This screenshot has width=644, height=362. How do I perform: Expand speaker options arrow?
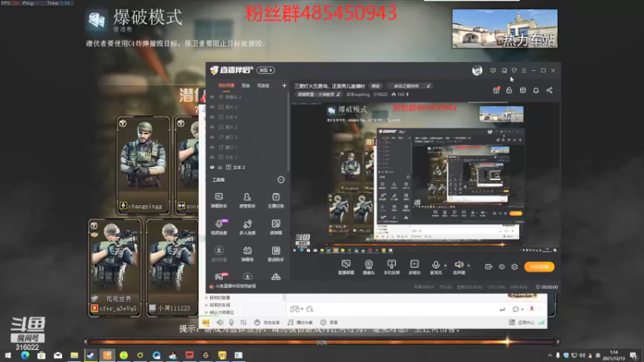click(469, 265)
